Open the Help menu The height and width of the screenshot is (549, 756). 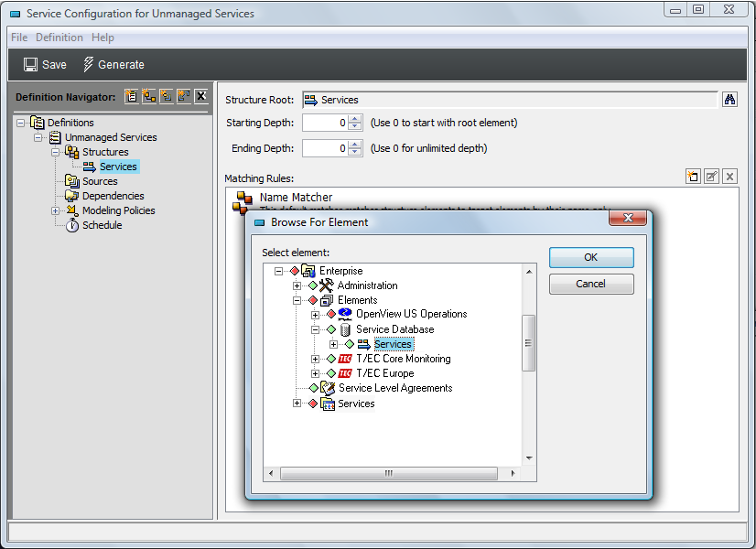103,38
